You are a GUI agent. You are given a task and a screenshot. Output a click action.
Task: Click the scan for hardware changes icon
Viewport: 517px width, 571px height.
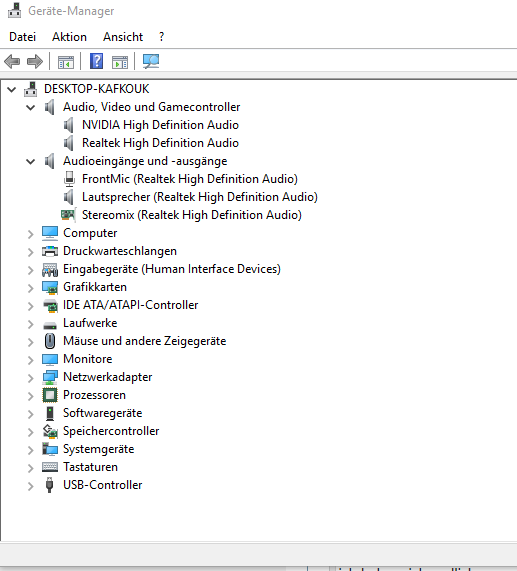151,61
